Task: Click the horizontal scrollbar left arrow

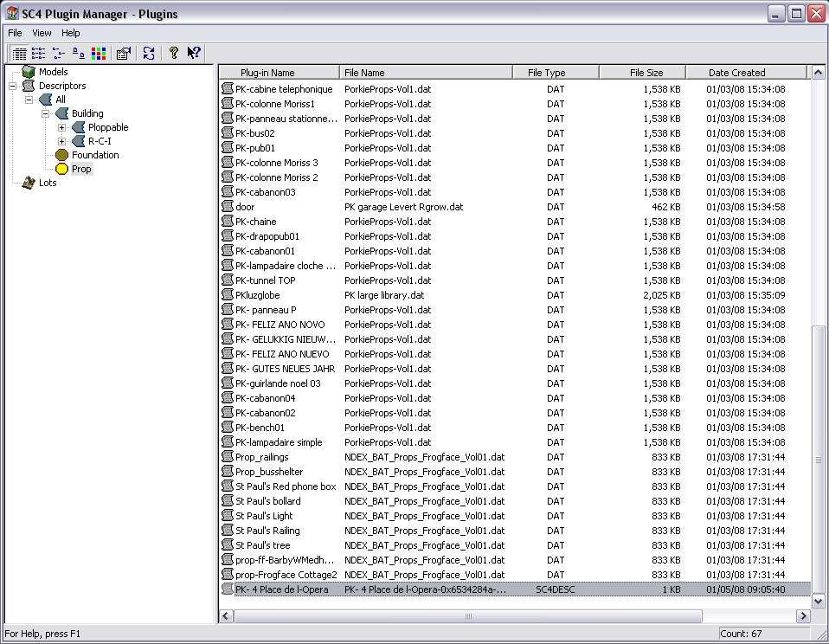Action: (x=226, y=616)
